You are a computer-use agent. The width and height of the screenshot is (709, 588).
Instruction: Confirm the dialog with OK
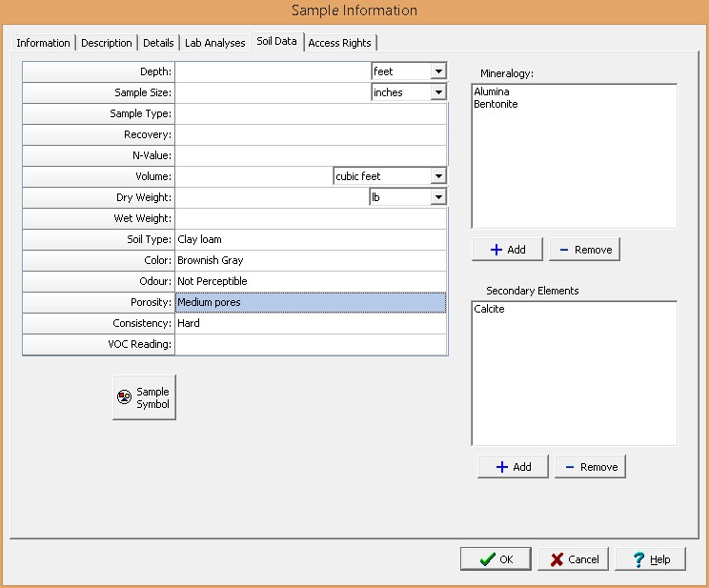(496, 559)
